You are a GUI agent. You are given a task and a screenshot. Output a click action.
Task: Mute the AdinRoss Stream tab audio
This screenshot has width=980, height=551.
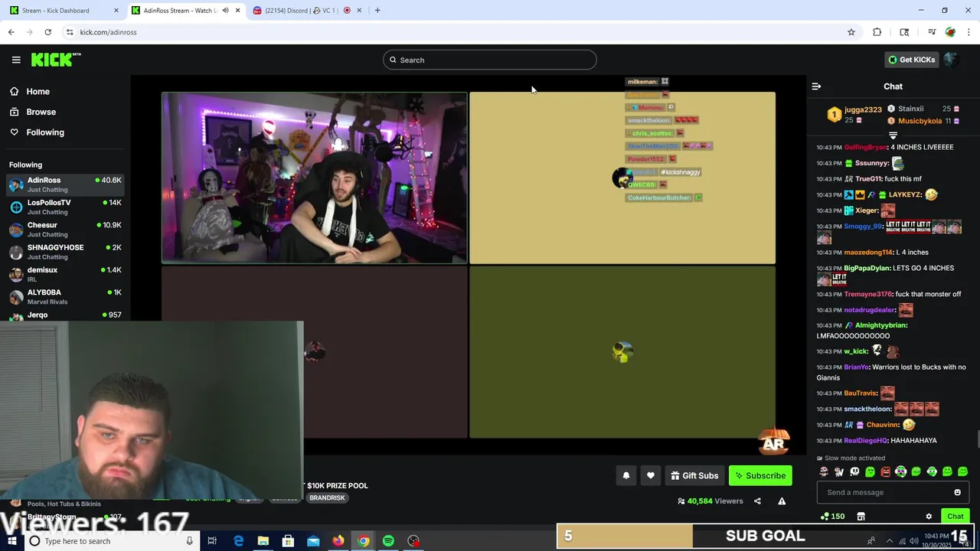(225, 11)
